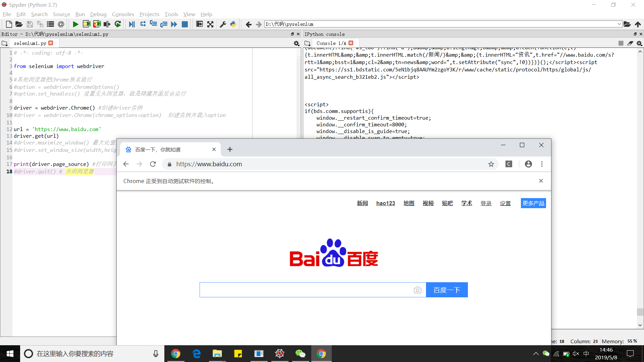Open the Edit menu
Screen dimensions: 644x362
(21, 14)
